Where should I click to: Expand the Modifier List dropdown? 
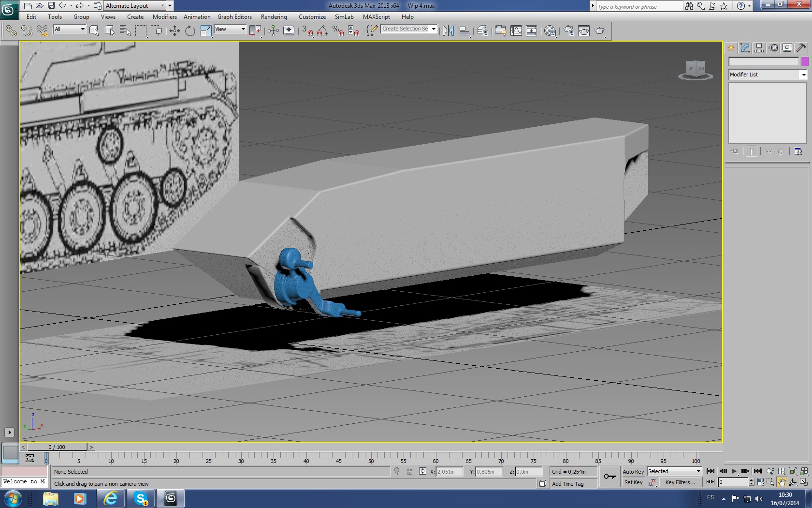pyautogui.click(x=803, y=75)
